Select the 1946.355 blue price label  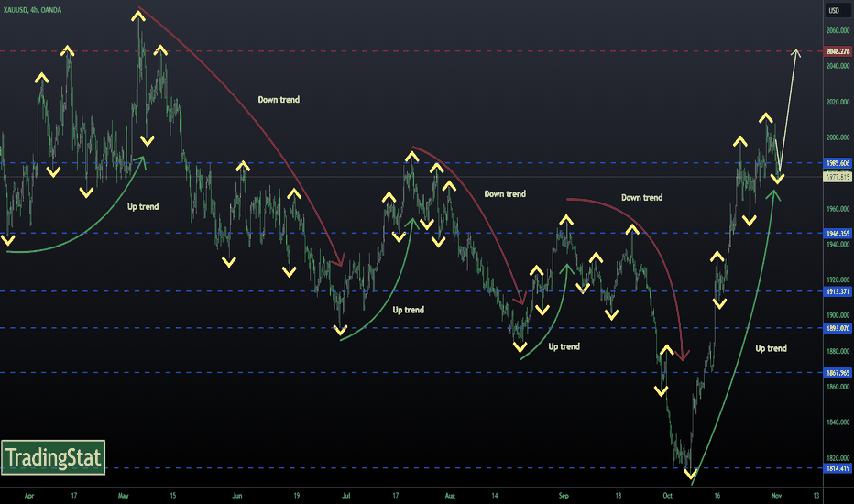(838, 233)
